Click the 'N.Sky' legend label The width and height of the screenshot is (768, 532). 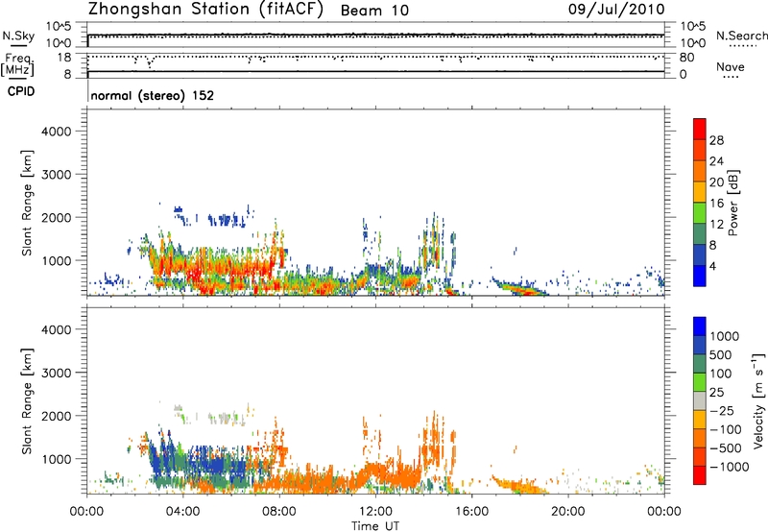[x=18, y=36]
